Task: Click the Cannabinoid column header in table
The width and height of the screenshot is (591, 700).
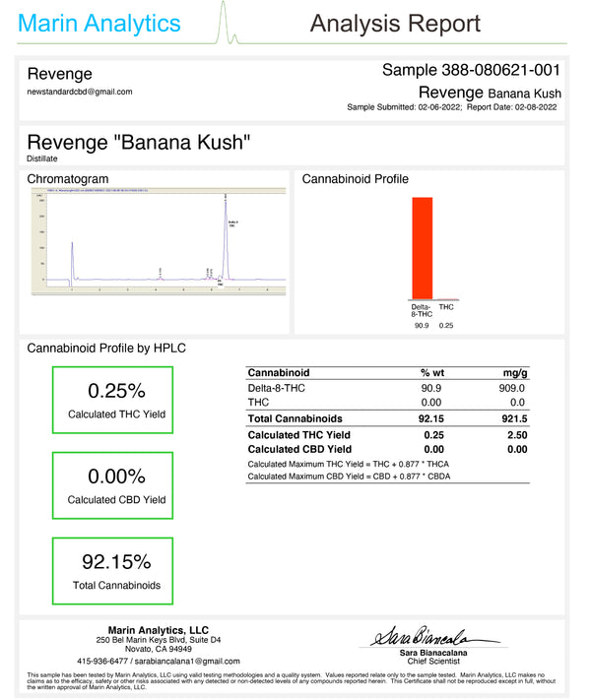Action: 279,373
